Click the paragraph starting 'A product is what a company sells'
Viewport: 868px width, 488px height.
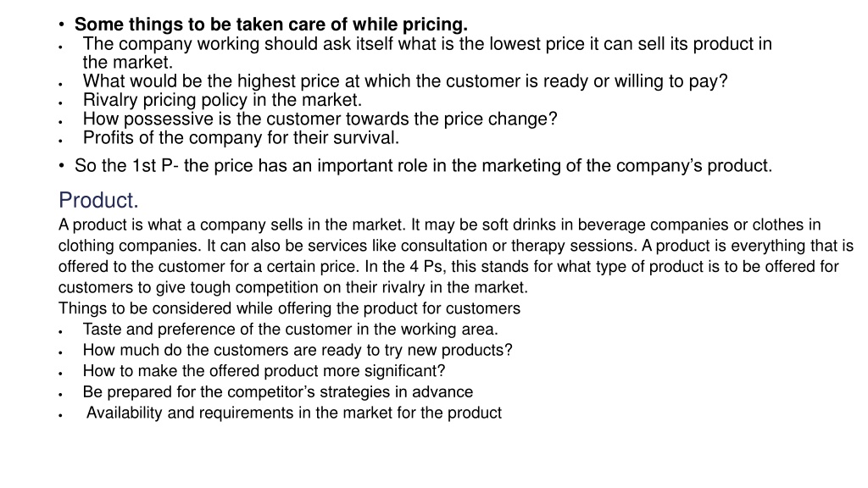455,256
